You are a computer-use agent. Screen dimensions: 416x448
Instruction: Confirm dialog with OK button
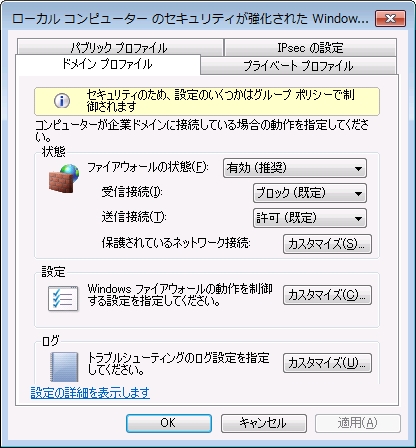pos(169,423)
